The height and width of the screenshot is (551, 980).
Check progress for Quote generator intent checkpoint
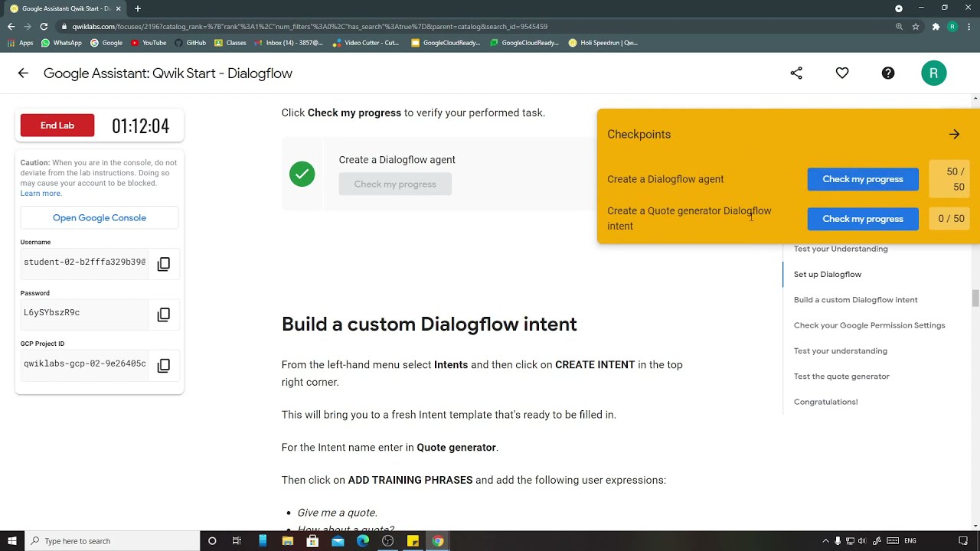tap(863, 219)
